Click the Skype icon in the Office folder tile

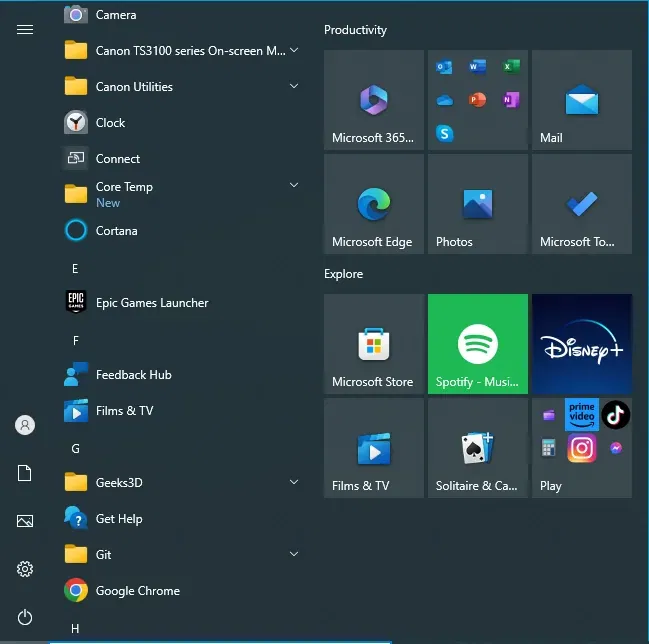click(x=445, y=133)
